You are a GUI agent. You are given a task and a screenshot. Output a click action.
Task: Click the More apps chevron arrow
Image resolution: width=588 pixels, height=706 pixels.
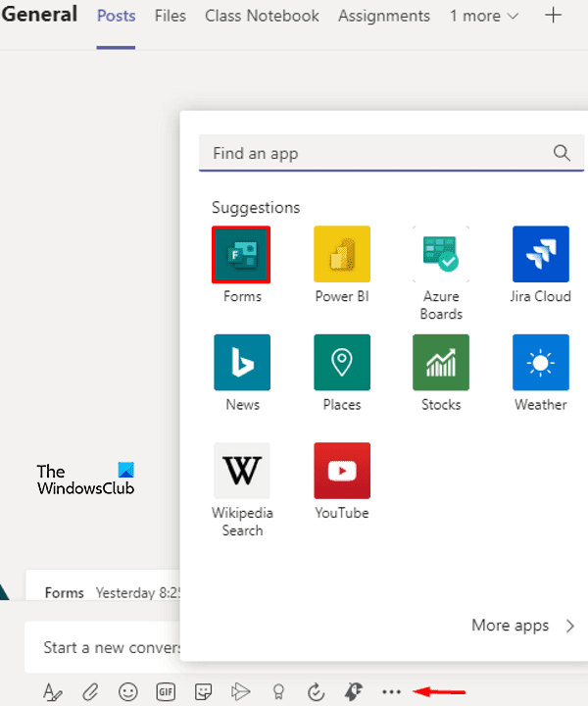pyautogui.click(x=570, y=627)
